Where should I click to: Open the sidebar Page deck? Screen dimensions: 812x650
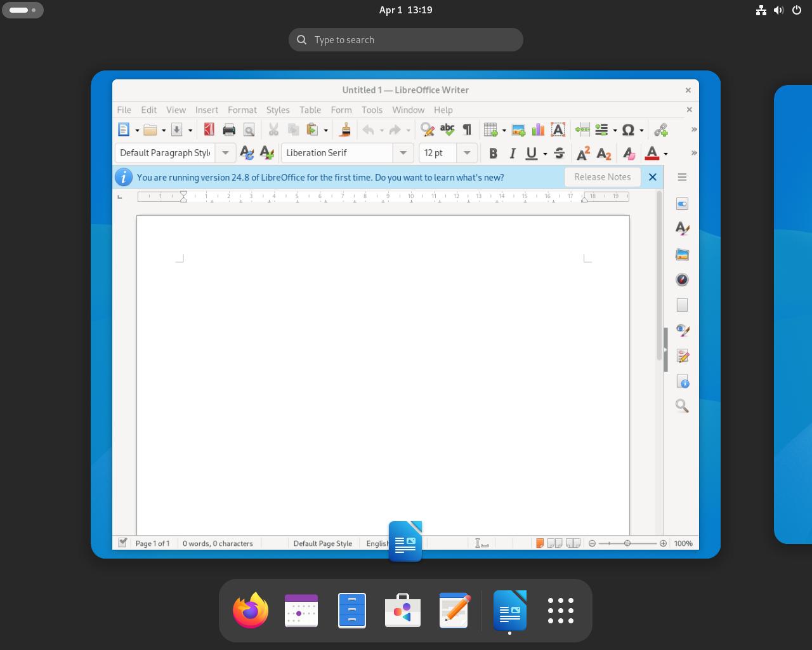(682, 305)
